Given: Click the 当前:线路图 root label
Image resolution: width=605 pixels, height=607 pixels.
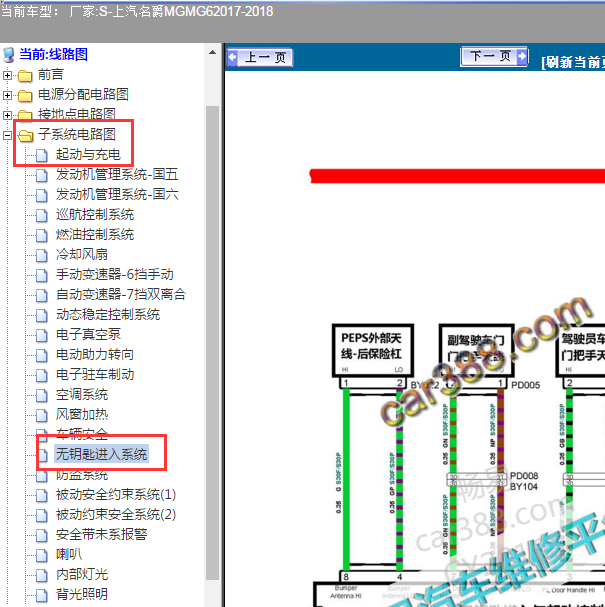Looking at the screenshot, I should pyautogui.click(x=53, y=54).
